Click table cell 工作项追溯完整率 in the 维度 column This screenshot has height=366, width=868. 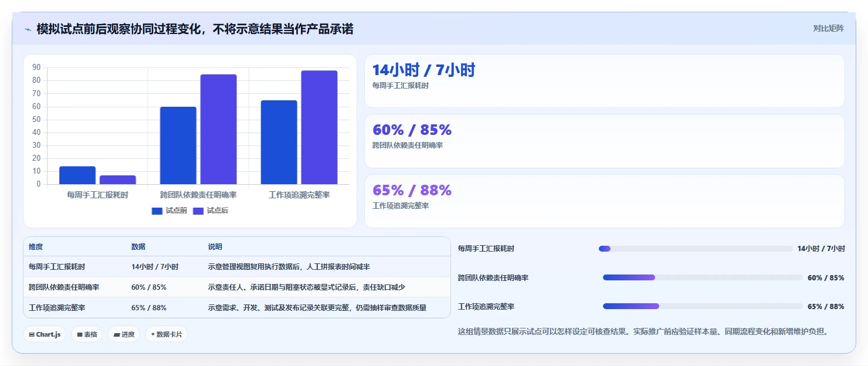point(57,307)
